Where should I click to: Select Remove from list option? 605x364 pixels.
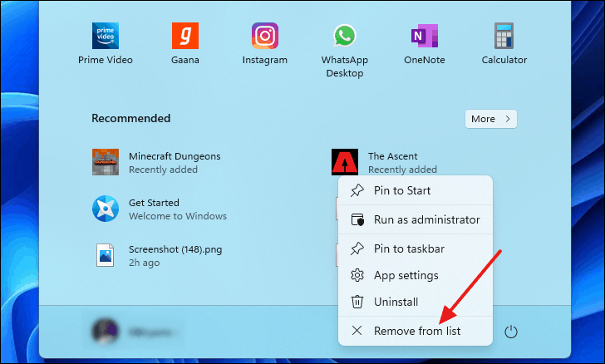(416, 331)
